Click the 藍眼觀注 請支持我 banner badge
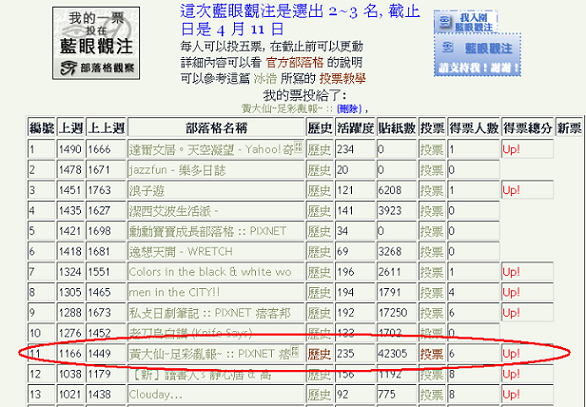Screen dimensions: 586x407 [x=478, y=55]
